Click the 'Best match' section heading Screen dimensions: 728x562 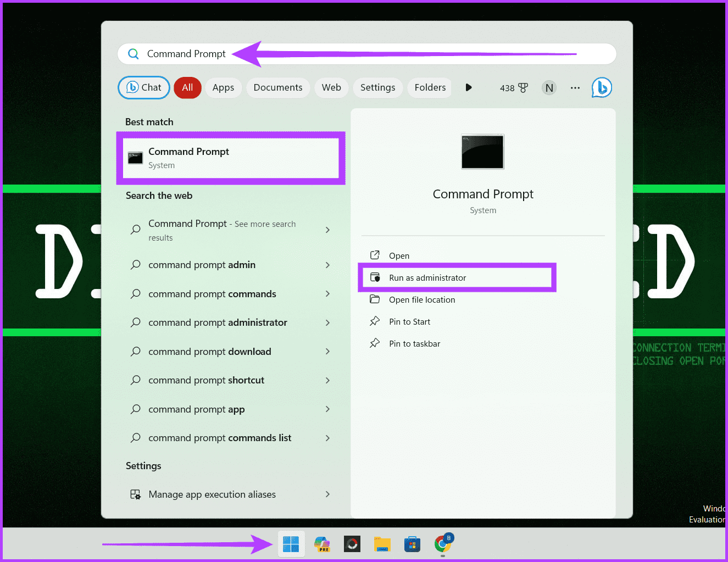click(149, 122)
